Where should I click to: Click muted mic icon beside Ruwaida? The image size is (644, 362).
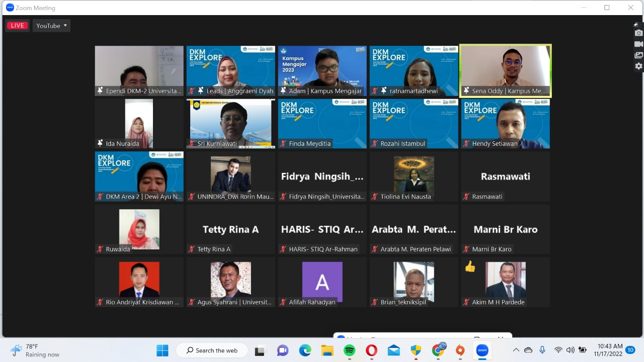(x=100, y=249)
